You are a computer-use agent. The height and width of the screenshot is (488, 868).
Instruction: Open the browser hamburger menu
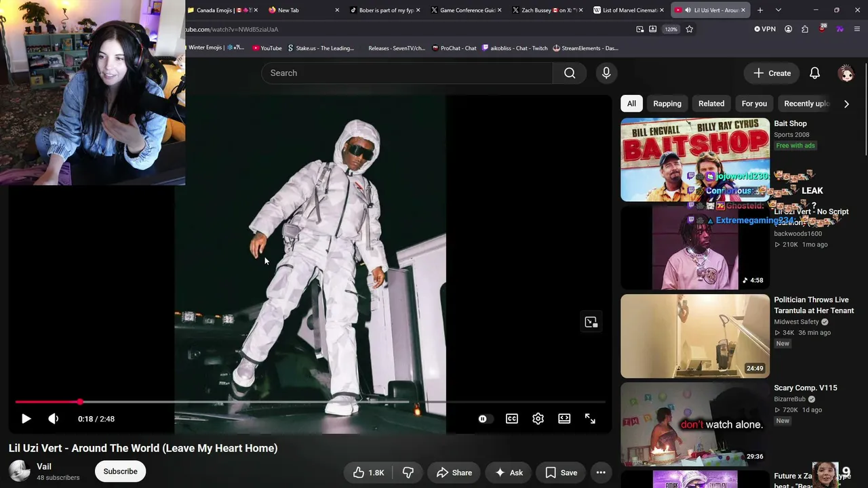pos(857,29)
